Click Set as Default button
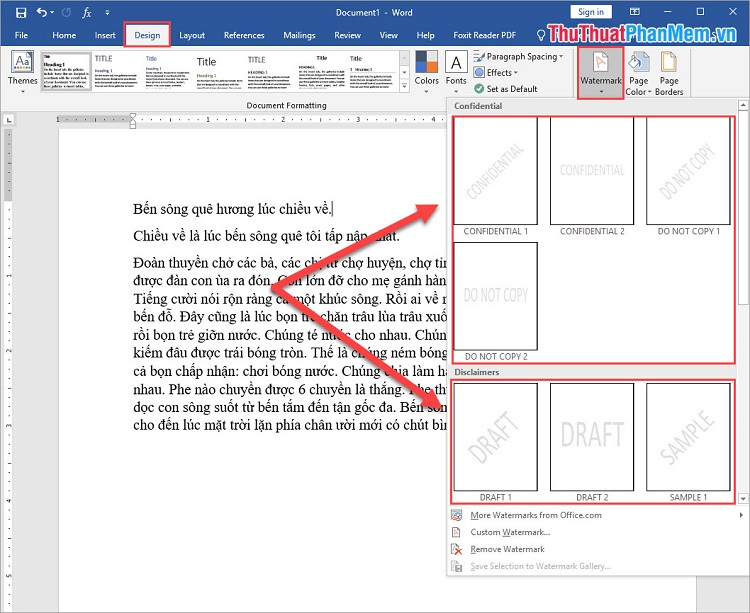The image size is (750, 613). pos(506,88)
